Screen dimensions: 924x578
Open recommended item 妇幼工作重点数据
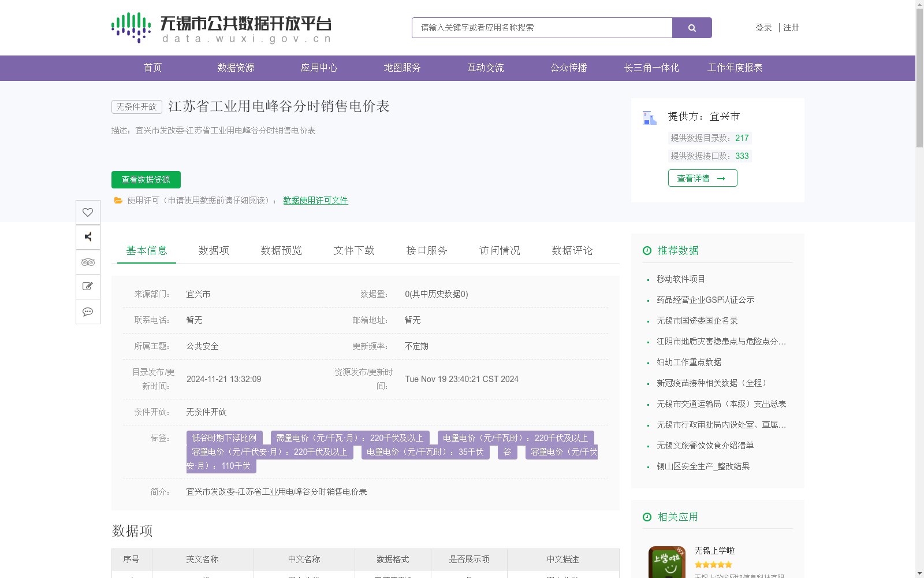click(689, 362)
